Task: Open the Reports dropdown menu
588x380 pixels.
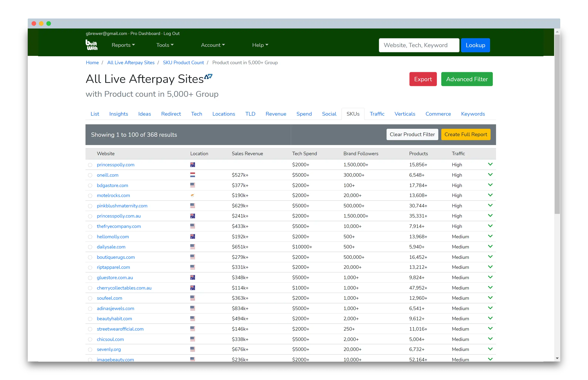Action: pos(123,45)
